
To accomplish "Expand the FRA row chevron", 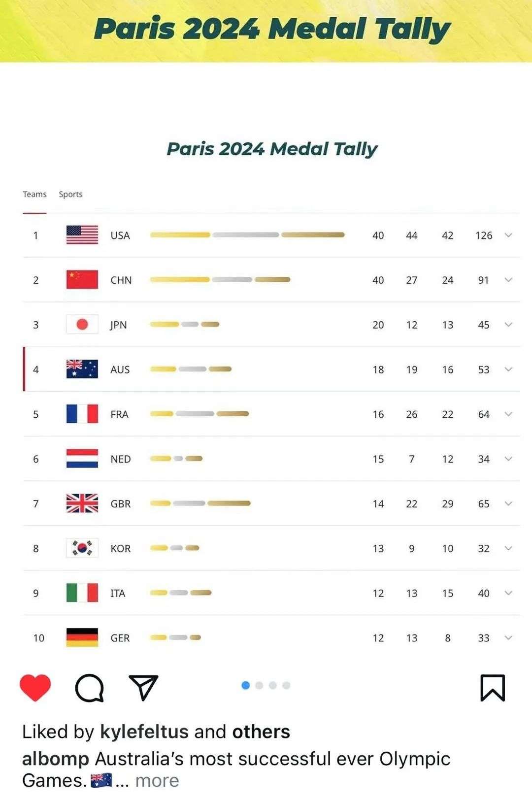I will pos(509,414).
